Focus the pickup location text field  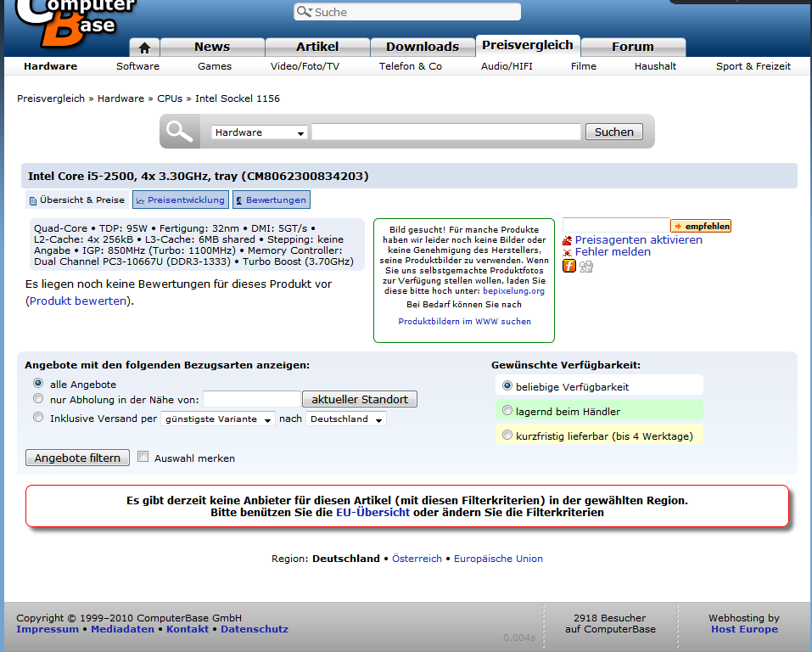click(252, 399)
